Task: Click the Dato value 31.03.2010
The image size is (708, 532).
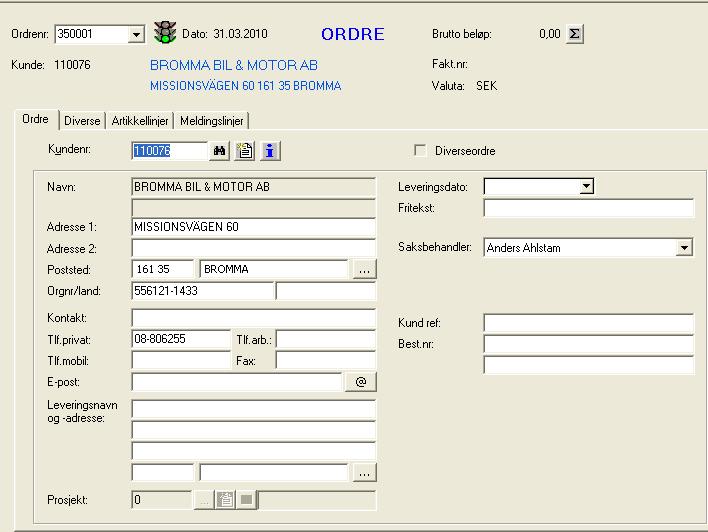Action: point(241,34)
